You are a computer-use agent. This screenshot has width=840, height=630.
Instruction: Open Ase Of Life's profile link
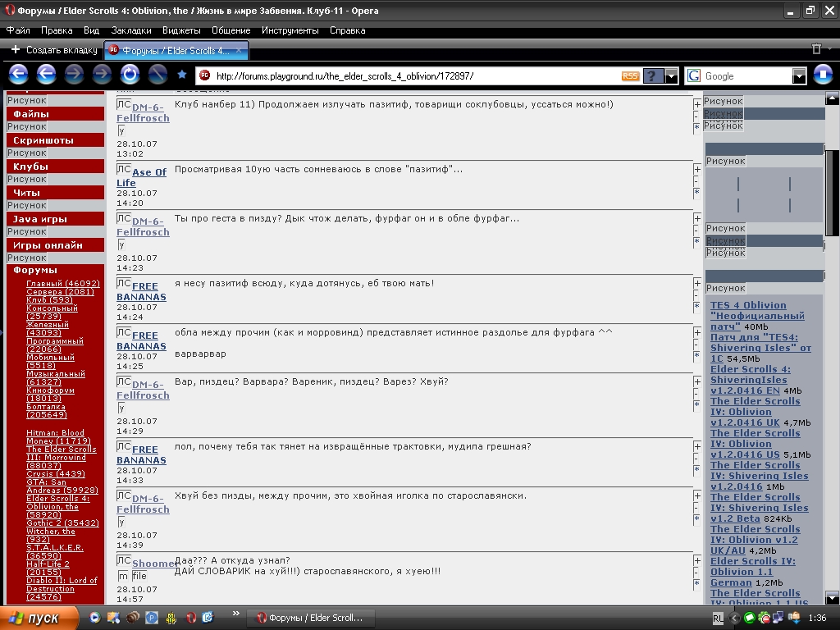141,177
